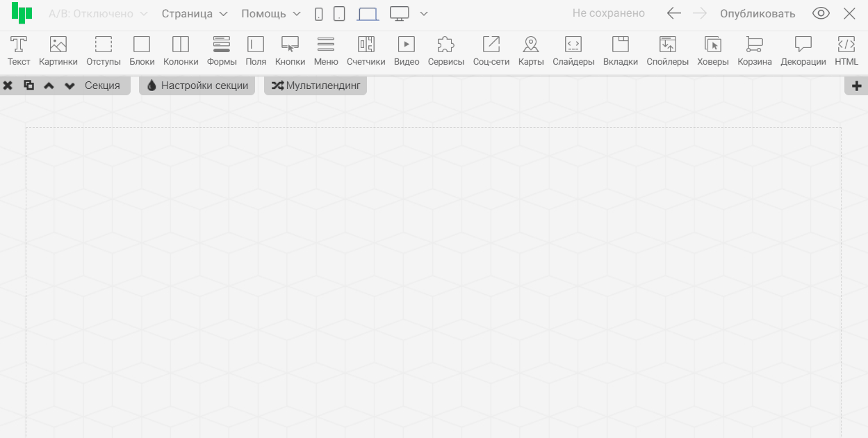Switch to smartphone viewport mode
The height and width of the screenshot is (438, 868).
pos(318,14)
